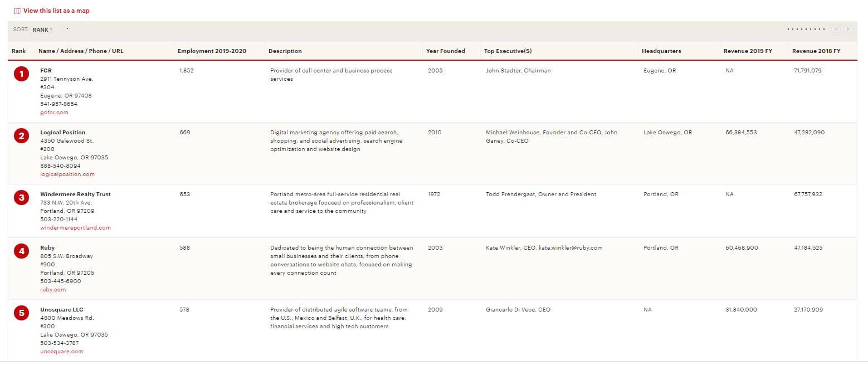Follow the ruby.com link

pos(53,290)
